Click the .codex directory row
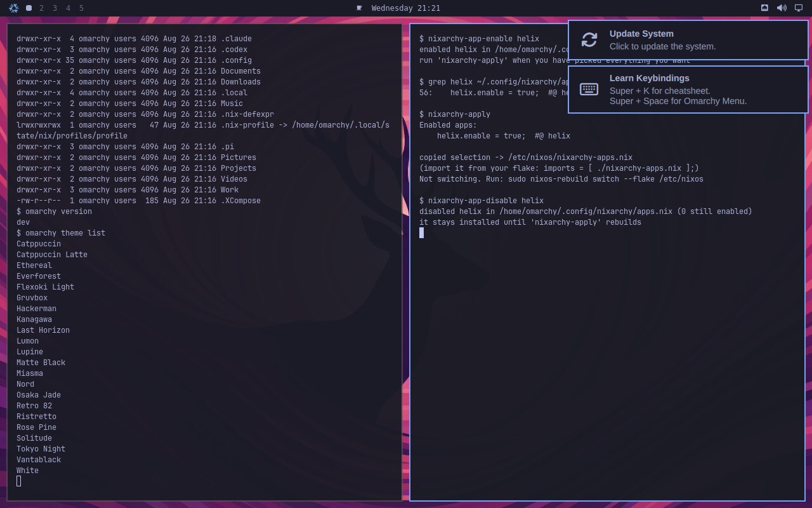812x508 pixels. 132,50
